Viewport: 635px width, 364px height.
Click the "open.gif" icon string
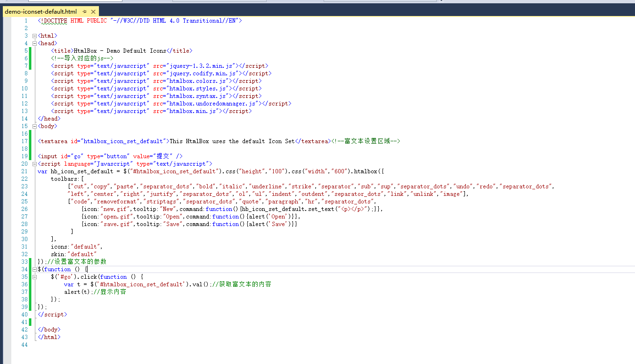tap(117, 217)
